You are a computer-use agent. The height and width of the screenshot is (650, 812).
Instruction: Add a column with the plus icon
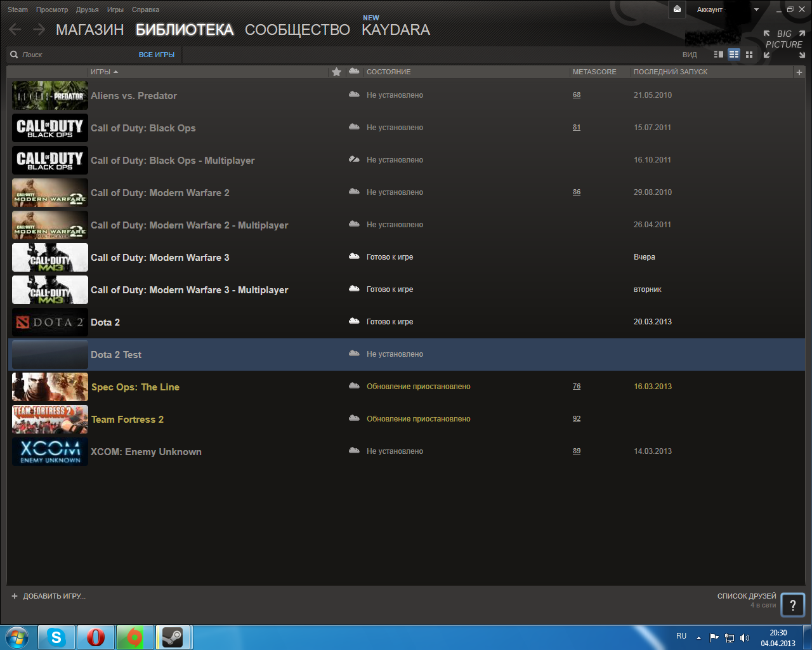(x=799, y=72)
